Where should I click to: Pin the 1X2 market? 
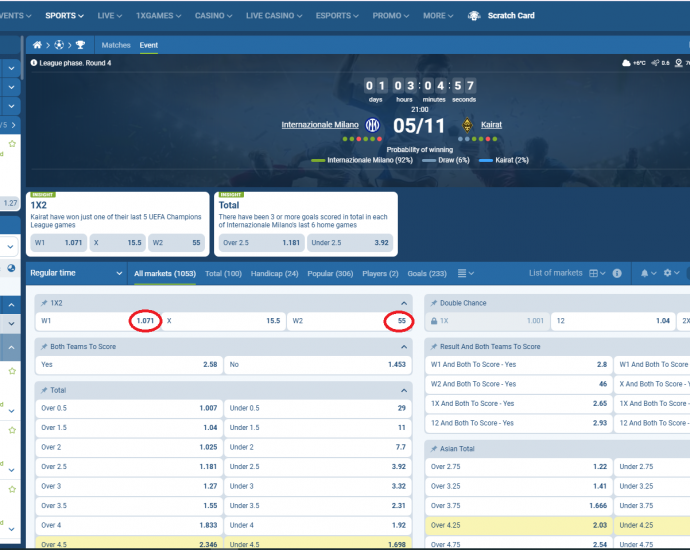[x=42, y=302]
